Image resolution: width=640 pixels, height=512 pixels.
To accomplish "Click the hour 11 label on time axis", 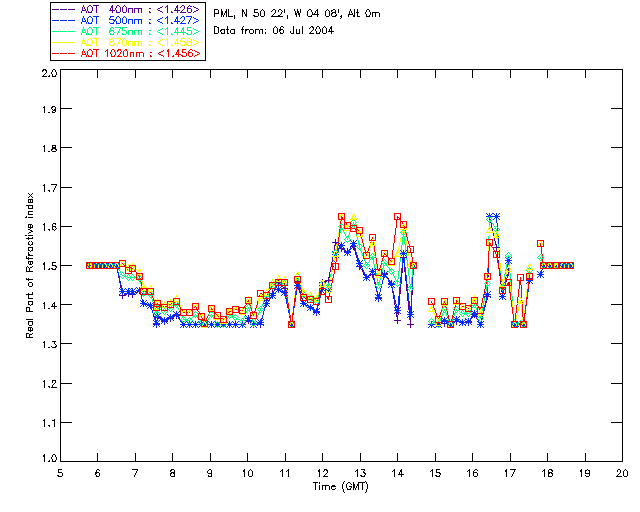I will pos(285,473).
